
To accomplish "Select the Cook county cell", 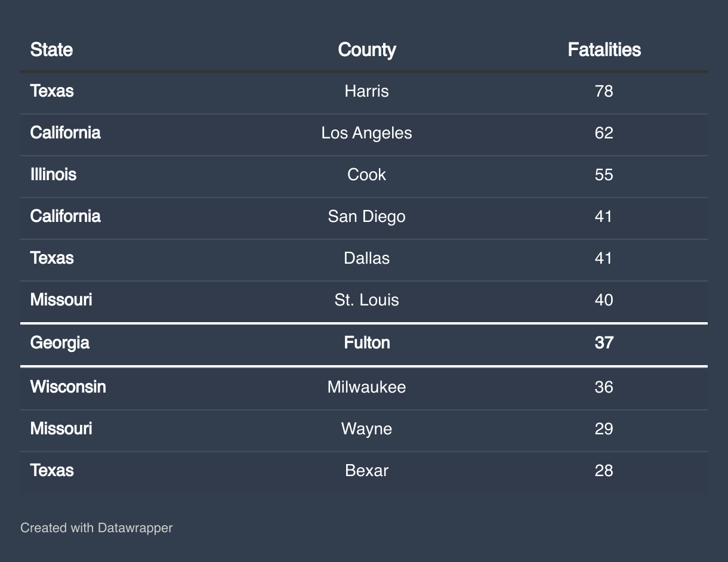I will click(x=366, y=175).
